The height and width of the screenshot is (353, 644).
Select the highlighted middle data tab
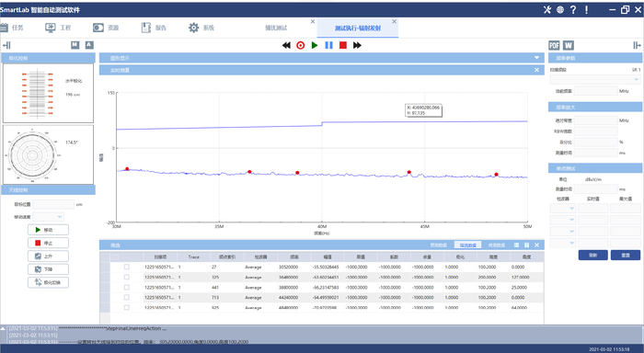pos(467,245)
